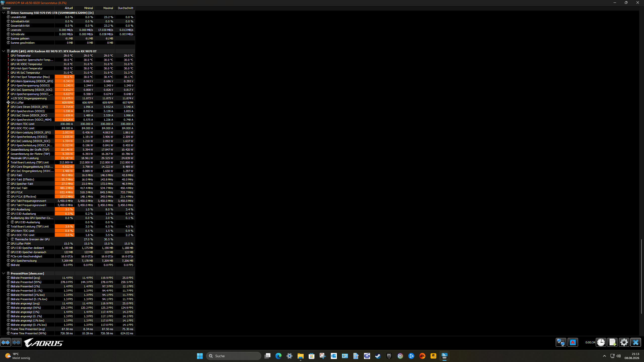Open Steam from the taskbar

(x=378, y=356)
